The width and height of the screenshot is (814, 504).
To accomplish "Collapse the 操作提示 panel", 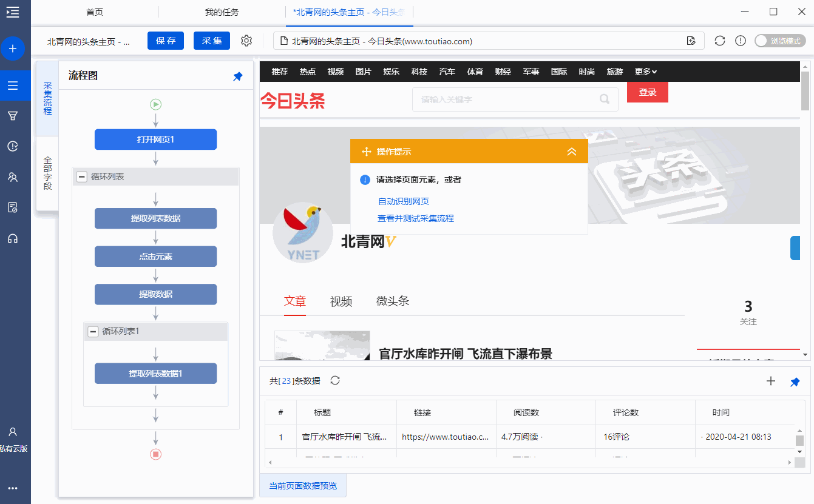I will click(571, 152).
